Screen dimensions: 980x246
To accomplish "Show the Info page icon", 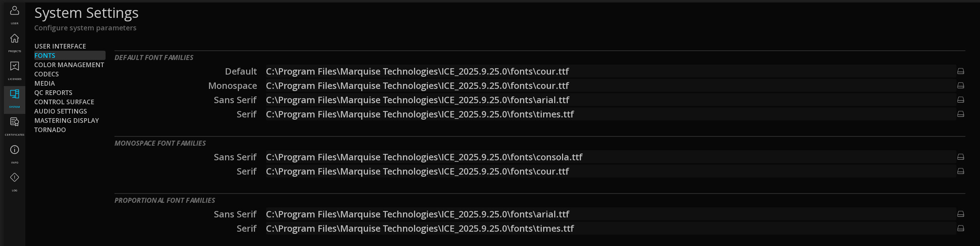I will pos(15,150).
